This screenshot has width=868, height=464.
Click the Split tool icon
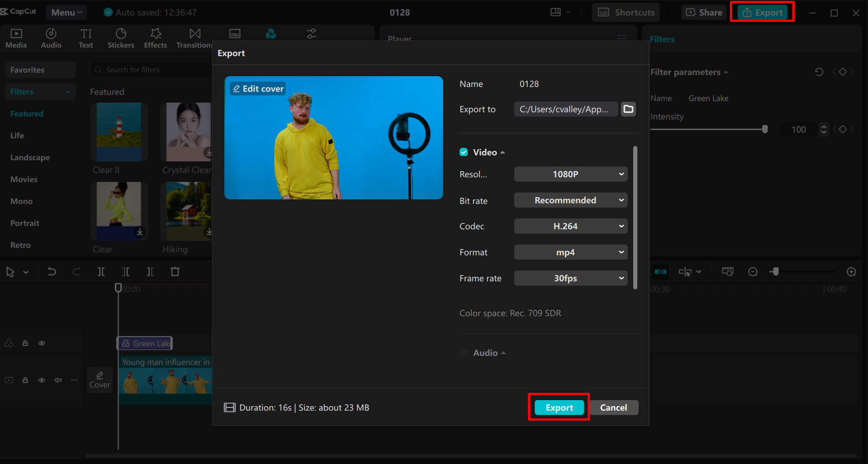[x=101, y=272]
